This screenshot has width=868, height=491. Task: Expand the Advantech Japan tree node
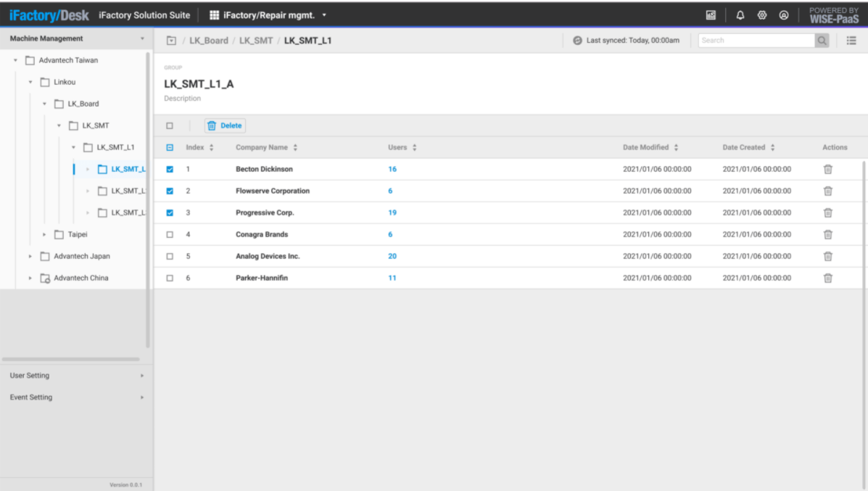(x=30, y=256)
